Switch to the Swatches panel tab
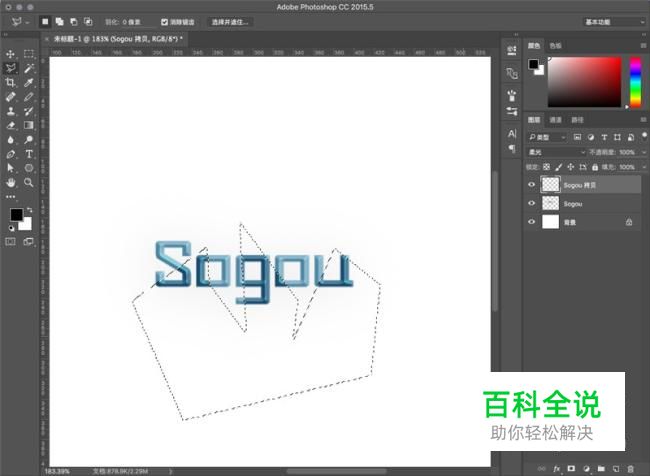The width and height of the screenshot is (650, 476). [555, 46]
